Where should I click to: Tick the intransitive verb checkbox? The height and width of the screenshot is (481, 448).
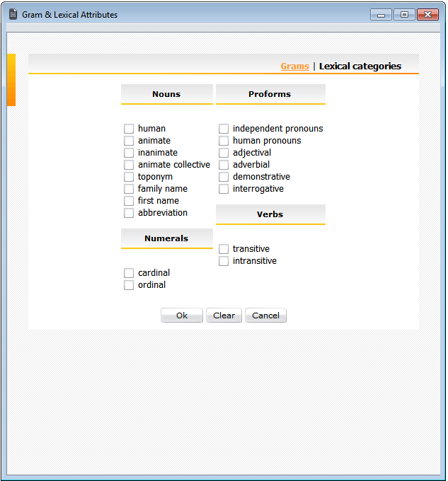[224, 261]
